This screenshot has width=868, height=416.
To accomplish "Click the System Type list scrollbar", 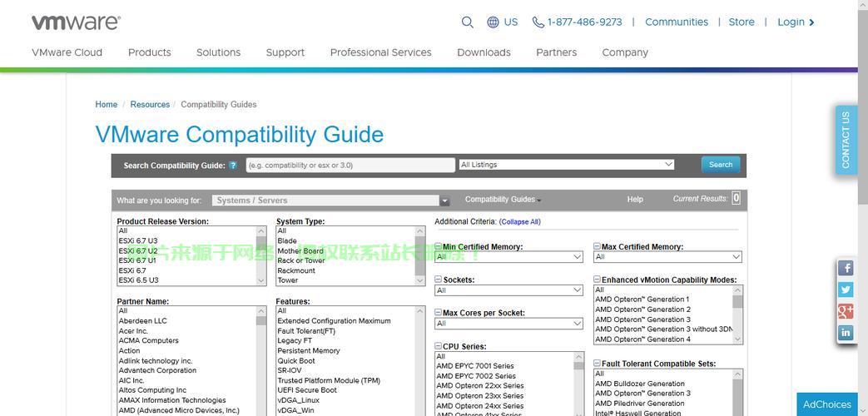I will (421, 255).
